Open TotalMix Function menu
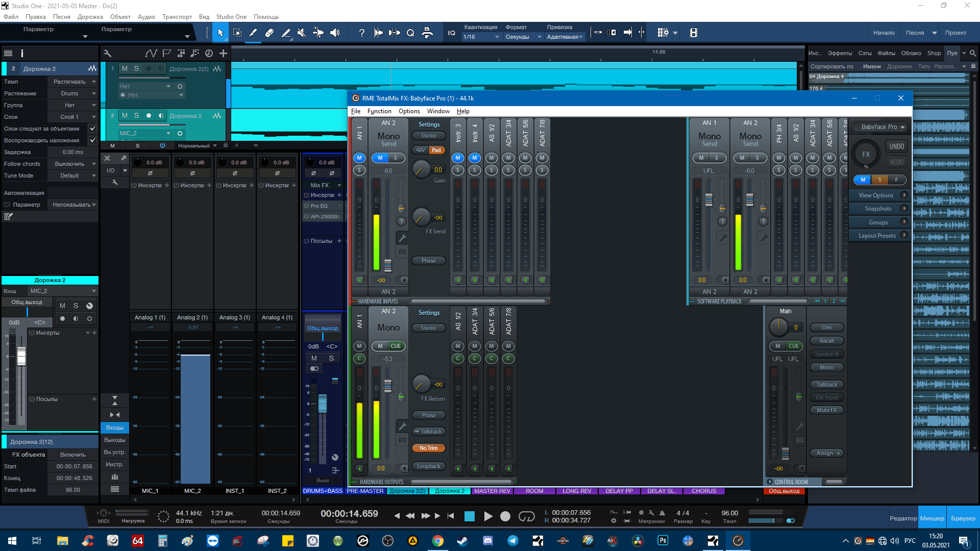 tap(379, 111)
